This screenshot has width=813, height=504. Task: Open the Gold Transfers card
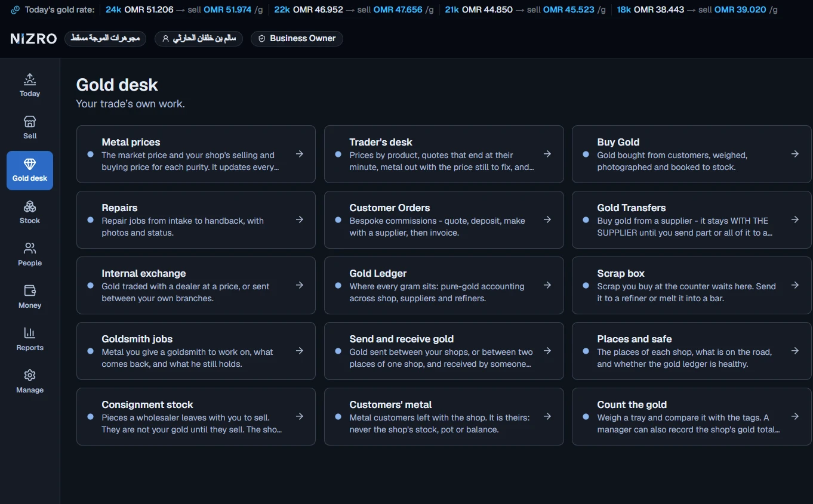691,219
